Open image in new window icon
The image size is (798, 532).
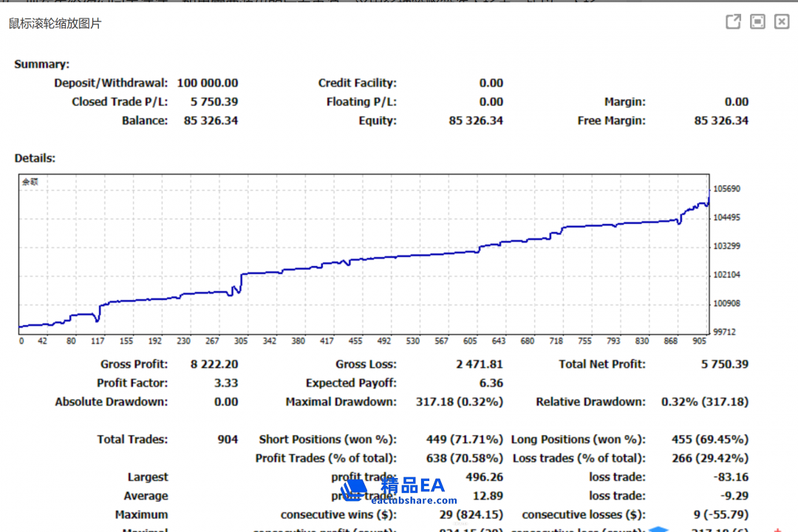733,22
